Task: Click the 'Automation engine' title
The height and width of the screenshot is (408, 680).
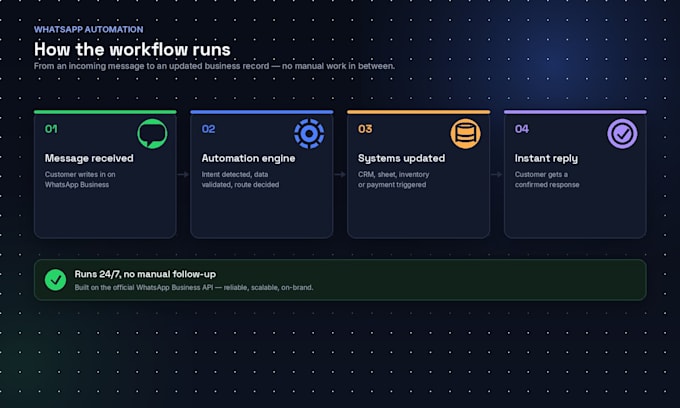Action: pyautogui.click(x=248, y=158)
